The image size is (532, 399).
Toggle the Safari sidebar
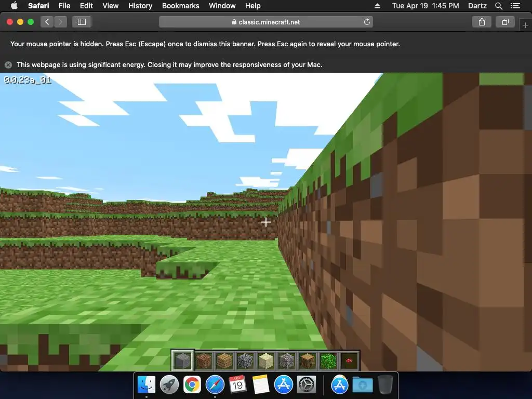tap(82, 22)
